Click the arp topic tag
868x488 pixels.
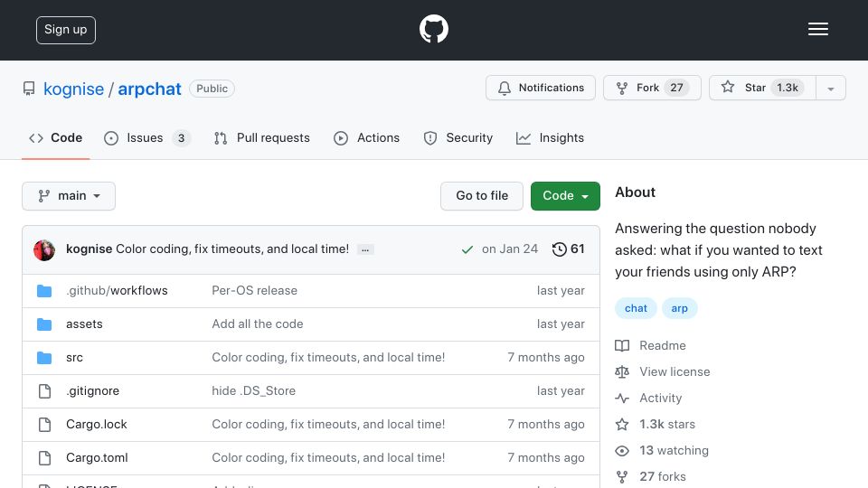[679, 308]
